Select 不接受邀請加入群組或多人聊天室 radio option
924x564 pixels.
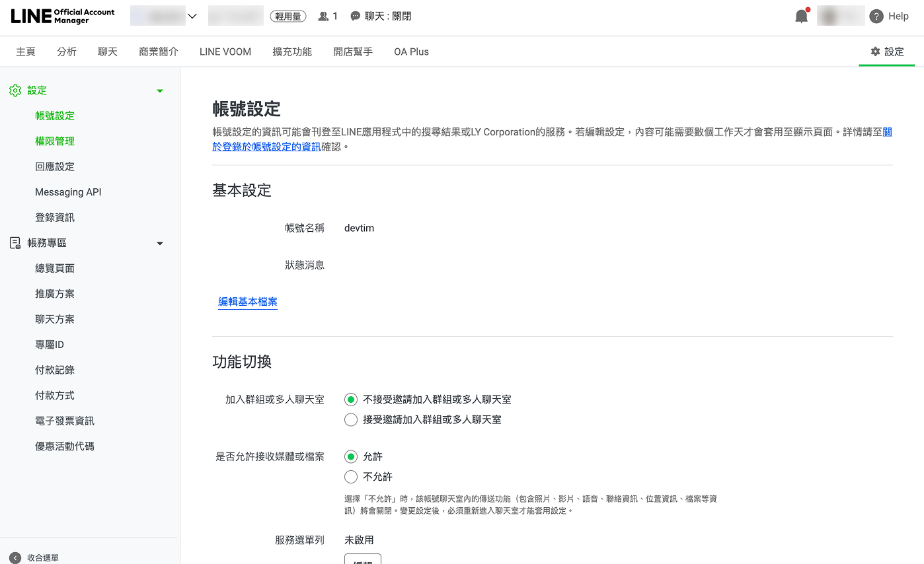pos(351,400)
